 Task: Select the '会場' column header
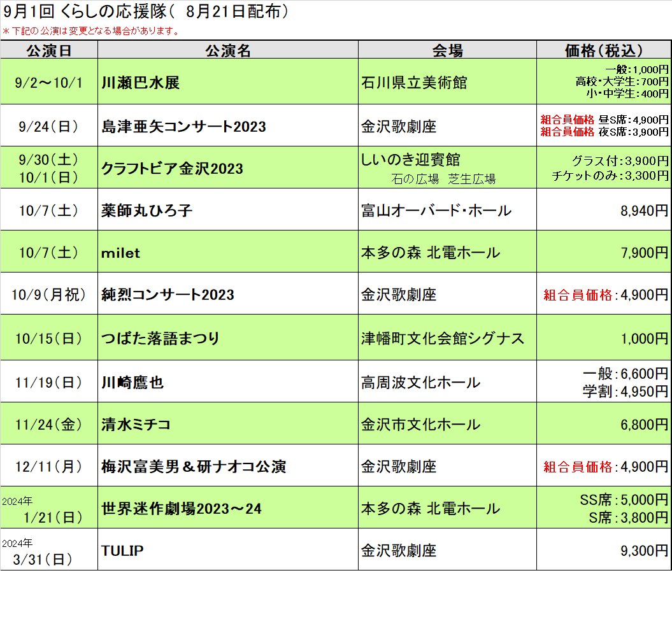pos(447,50)
